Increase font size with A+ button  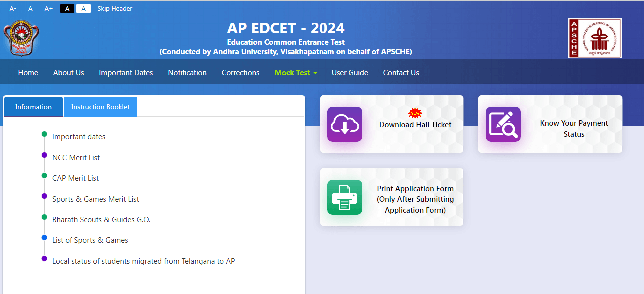point(49,8)
